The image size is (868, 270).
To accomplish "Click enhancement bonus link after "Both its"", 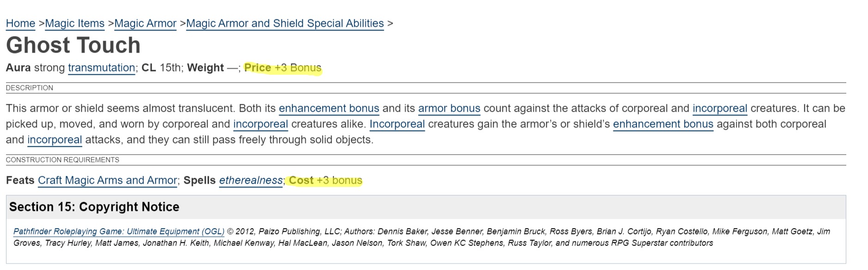I will click(329, 108).
